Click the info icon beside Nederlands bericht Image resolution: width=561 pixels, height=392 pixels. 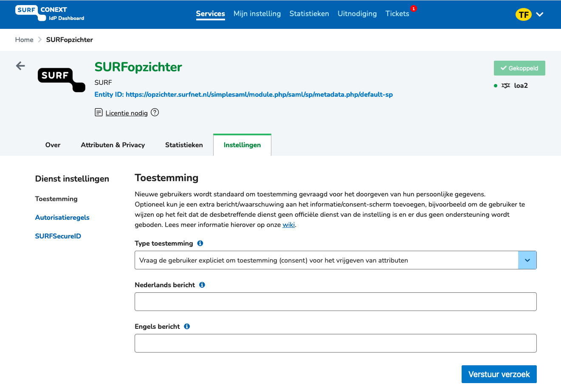(x=202, y=285)
